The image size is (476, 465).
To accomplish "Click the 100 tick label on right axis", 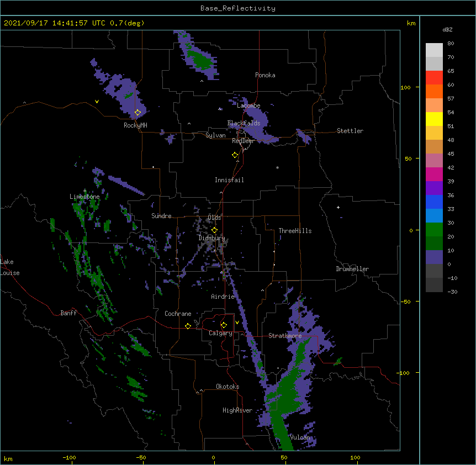I will 405,87.
